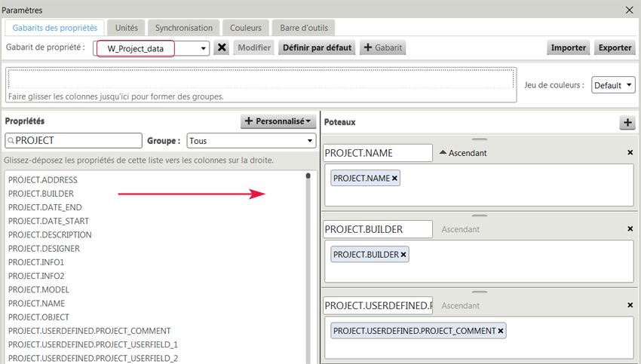641x364 pixels.
Task: Delete the PROJECT_COMMENT property tag
Action: point(501,331)
